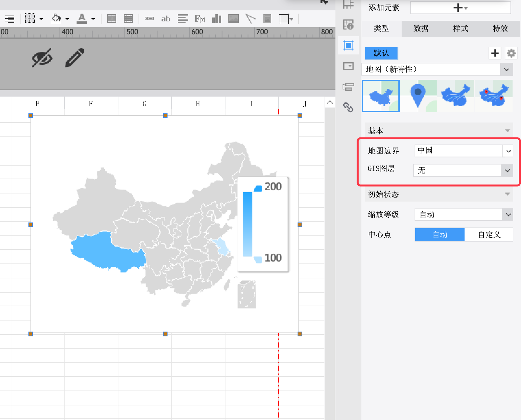The width and height of the screenshot is (521, 420).
Task: Insert slope line cell icon
Action: [250, 19]
